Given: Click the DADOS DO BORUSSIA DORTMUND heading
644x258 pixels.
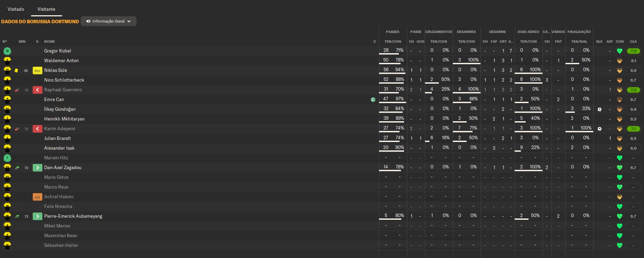Looking at the screenshot, I should (40, 22).
